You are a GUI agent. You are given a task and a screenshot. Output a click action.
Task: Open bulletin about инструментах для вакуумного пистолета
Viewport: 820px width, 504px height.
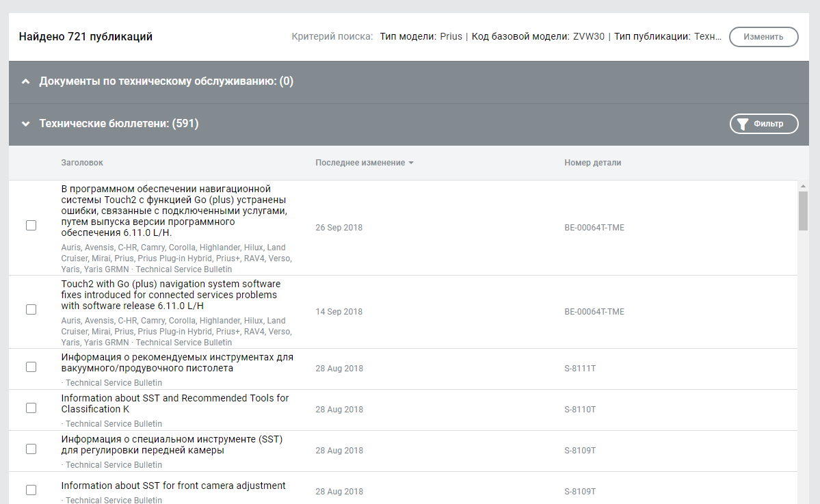pyautogui.click(x=176, y=362)
